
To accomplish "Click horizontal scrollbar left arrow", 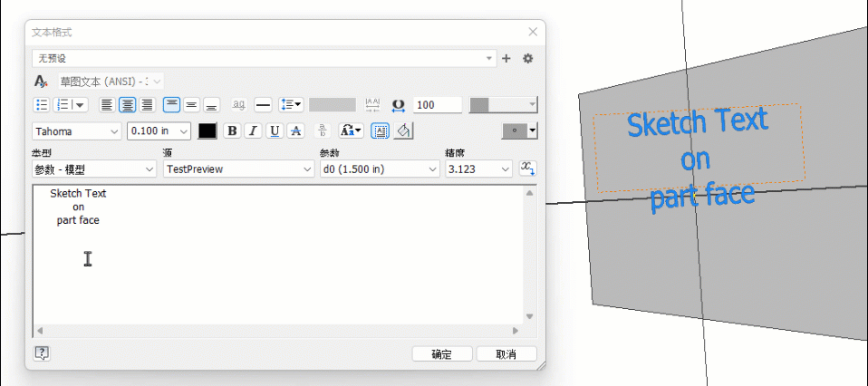I will (39, 331).
